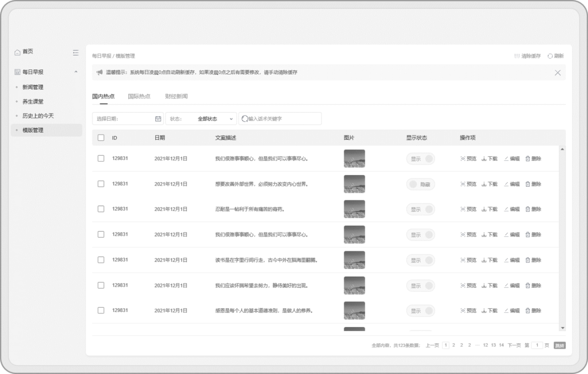Click the 刷新 refresh icon
This screenshot has width=588, height=374.
tap(550, 56)
